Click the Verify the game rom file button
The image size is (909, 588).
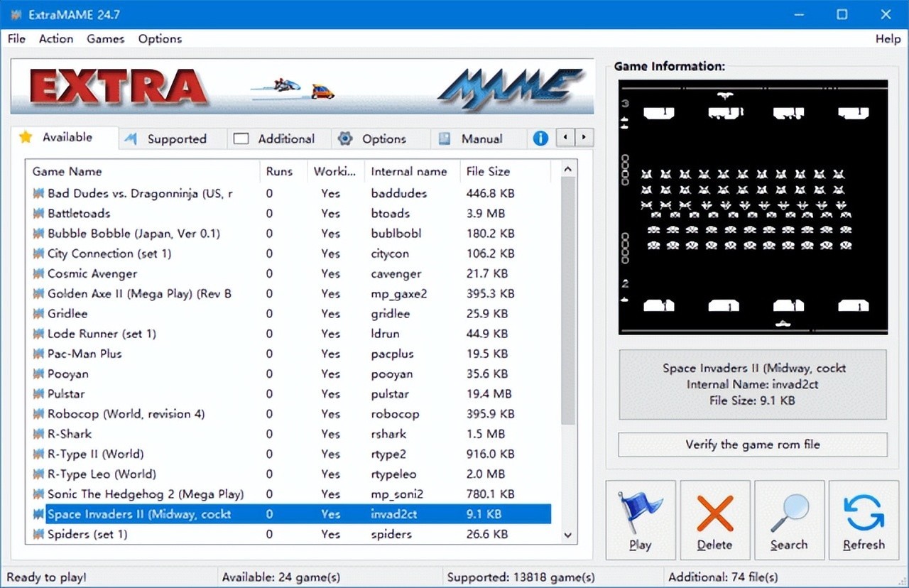coord(753,445)
